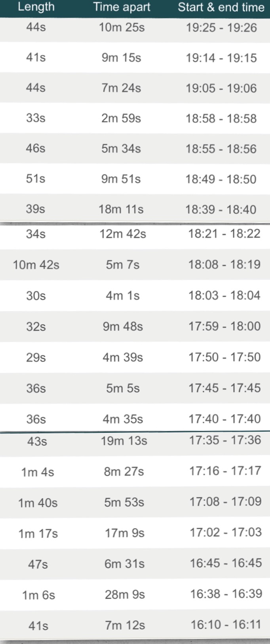This screenshot has width=270, height=644.
Task: Click the 1m 40s length entry
Action: point(38,503)
